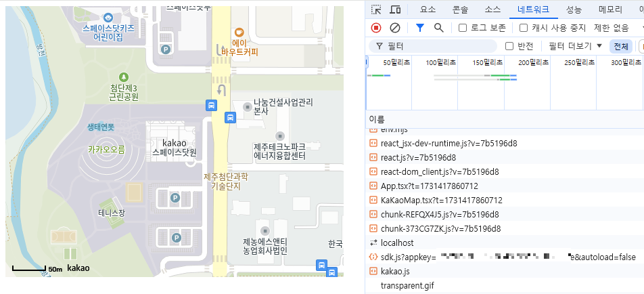Image resolution: width=644 pixels, height=294 pixels.
Task: Select the react_jsx-dev-runtime.js?v=7b5196d8 request
Action: pos(505,144)
